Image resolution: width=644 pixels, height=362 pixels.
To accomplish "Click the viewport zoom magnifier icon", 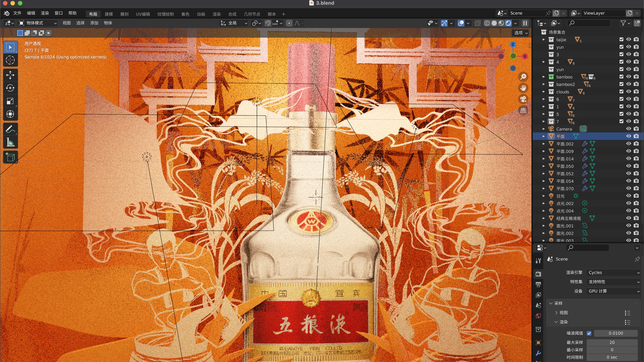I will point(523,77).
